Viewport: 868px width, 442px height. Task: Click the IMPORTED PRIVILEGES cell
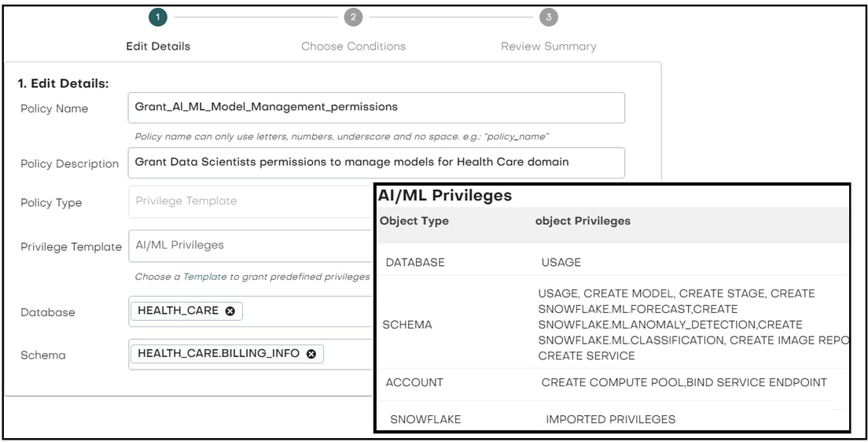(x=611, y=419)
